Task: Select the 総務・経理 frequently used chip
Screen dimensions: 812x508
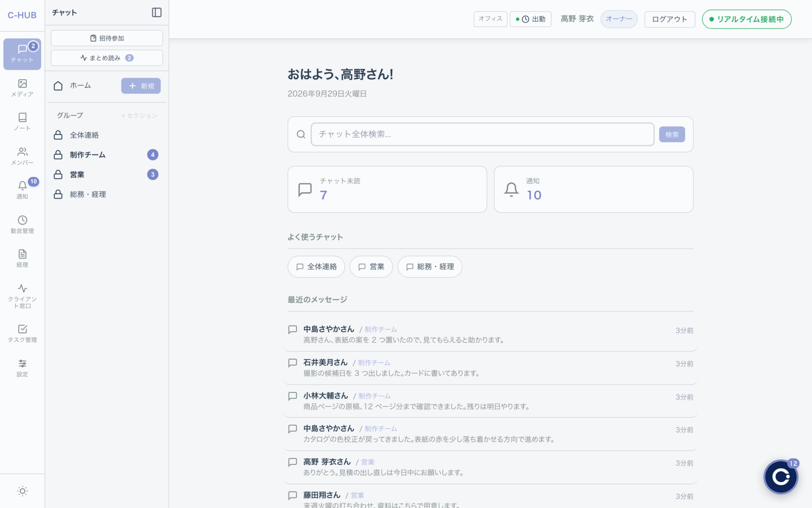Action: (430, 267)
